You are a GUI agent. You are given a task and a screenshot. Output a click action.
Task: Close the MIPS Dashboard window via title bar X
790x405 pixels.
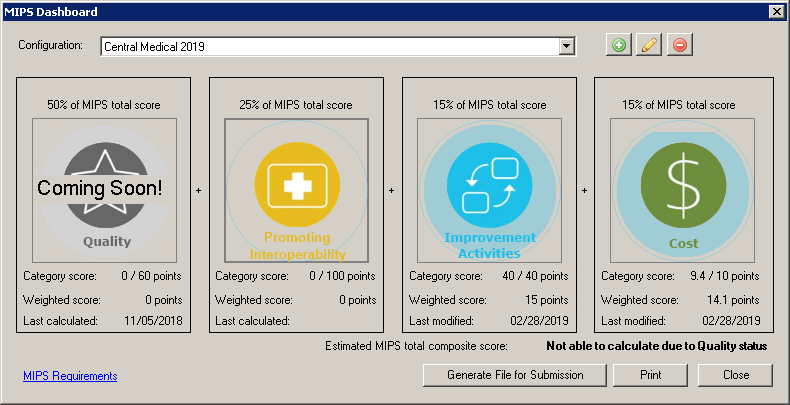[776, 10]
